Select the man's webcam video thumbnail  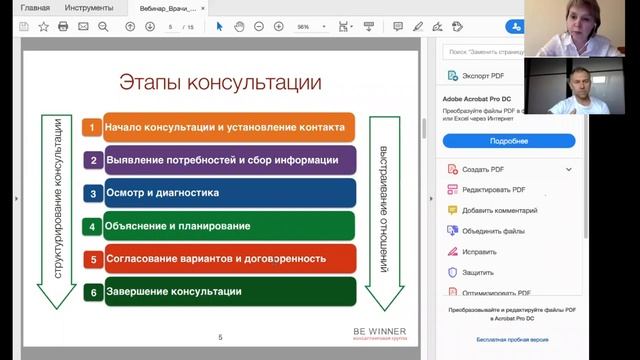point(574,86)
